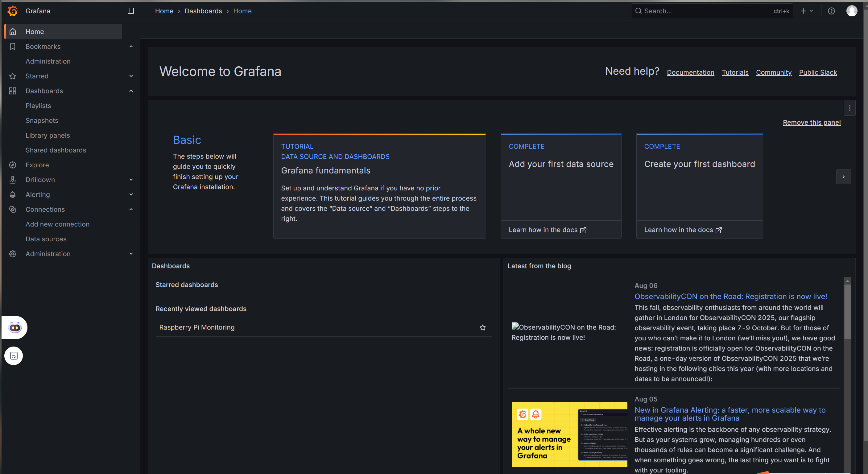
Task: Click the Documentation help link
Action: pyautogui.click(x=690, y=72)
